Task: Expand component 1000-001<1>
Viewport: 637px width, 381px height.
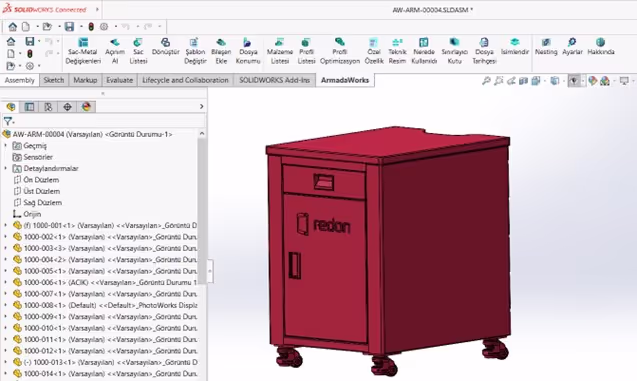Action: click(x=6, y=225)
